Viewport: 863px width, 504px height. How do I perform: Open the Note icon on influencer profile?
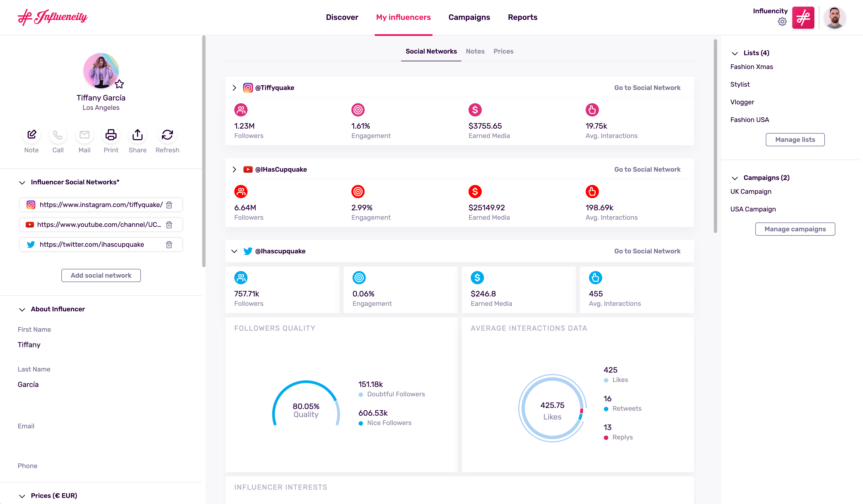click(x=31, y=135)
